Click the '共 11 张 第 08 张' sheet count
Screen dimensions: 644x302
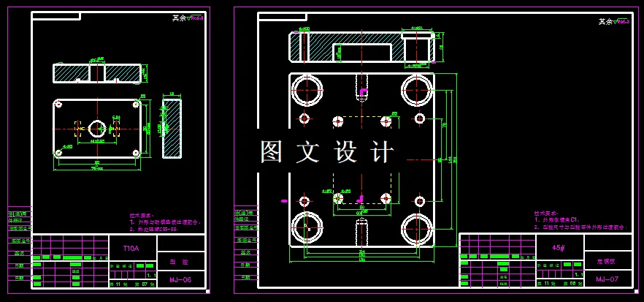[x=559, y=284]
